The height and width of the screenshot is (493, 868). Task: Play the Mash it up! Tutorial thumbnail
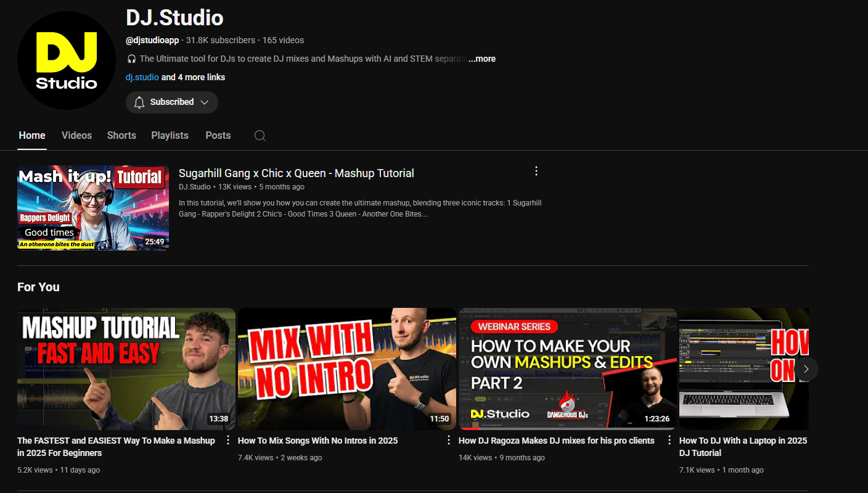(93, 207)
